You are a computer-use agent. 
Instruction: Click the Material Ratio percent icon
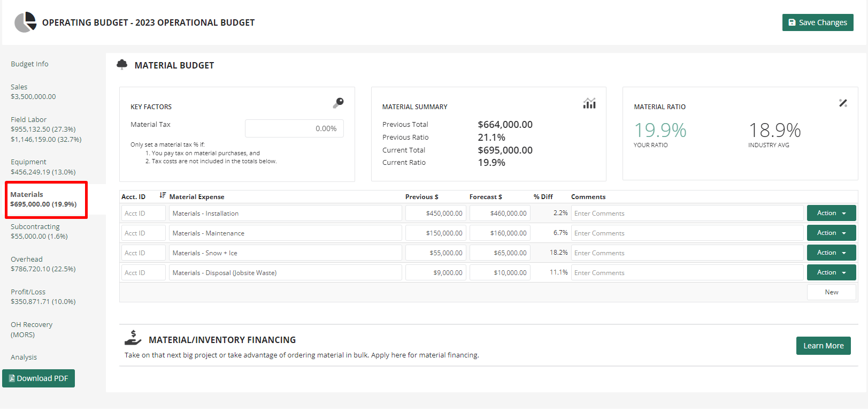pyautogui.click(x=843, y=103)
